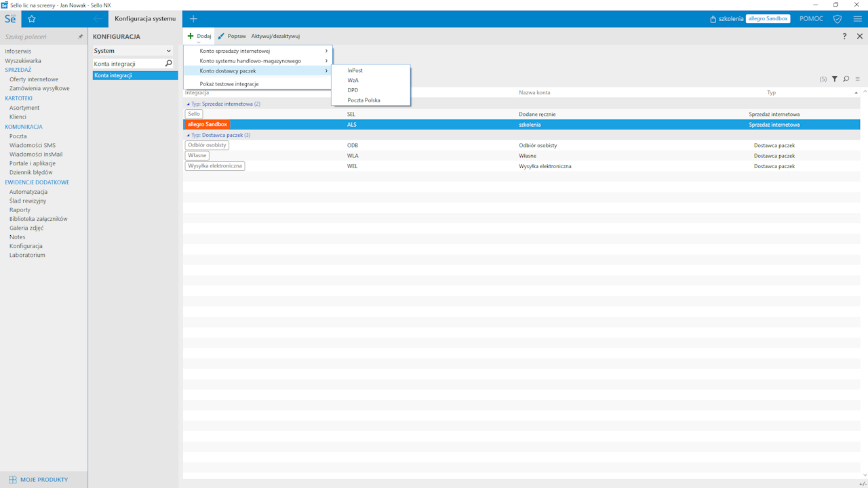Collapse the Typ: Dostawca paczek group
The image size is (868, 488).
pos(189,136)
